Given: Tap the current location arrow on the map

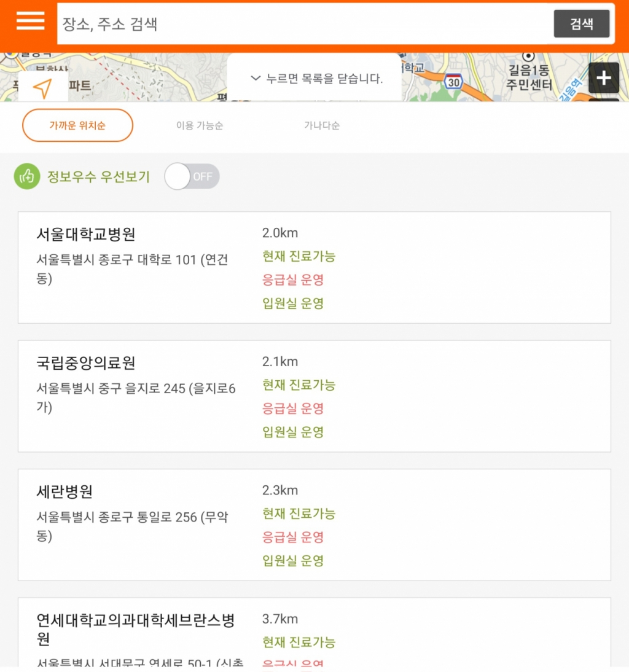Looking at the screenshot, I should [42, 88].
